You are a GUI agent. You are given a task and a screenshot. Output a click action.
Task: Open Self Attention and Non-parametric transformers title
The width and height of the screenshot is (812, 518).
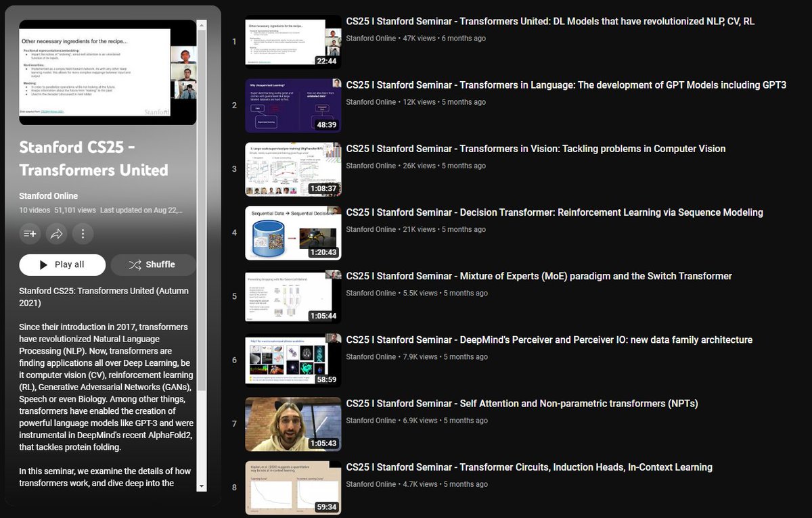coord(522,404)
